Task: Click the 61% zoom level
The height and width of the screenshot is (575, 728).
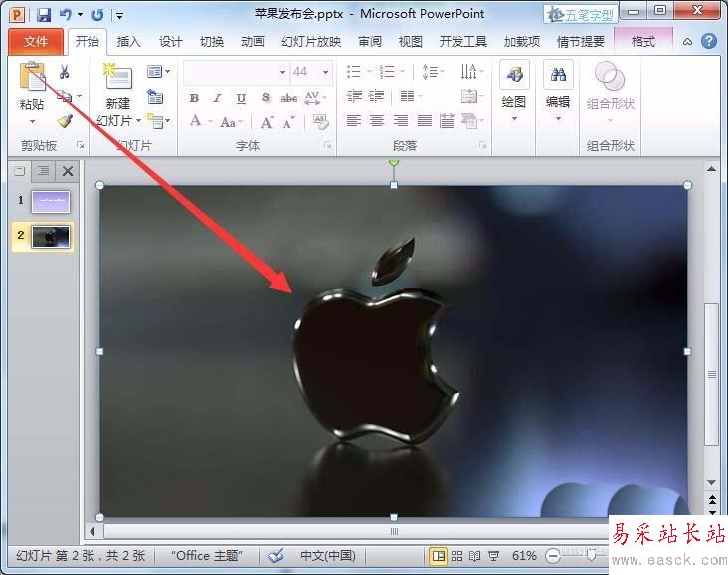Action: [524, 556]
